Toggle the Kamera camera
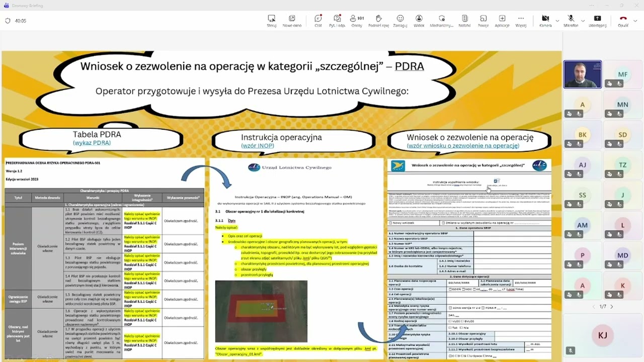 (545, 21)
